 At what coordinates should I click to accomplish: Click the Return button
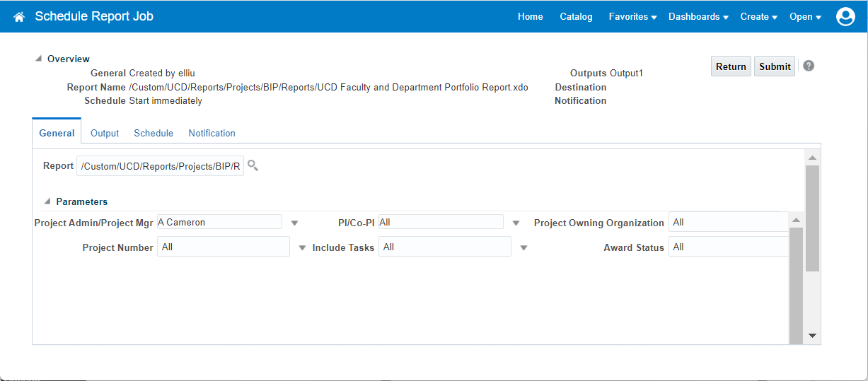coord(731,66)
